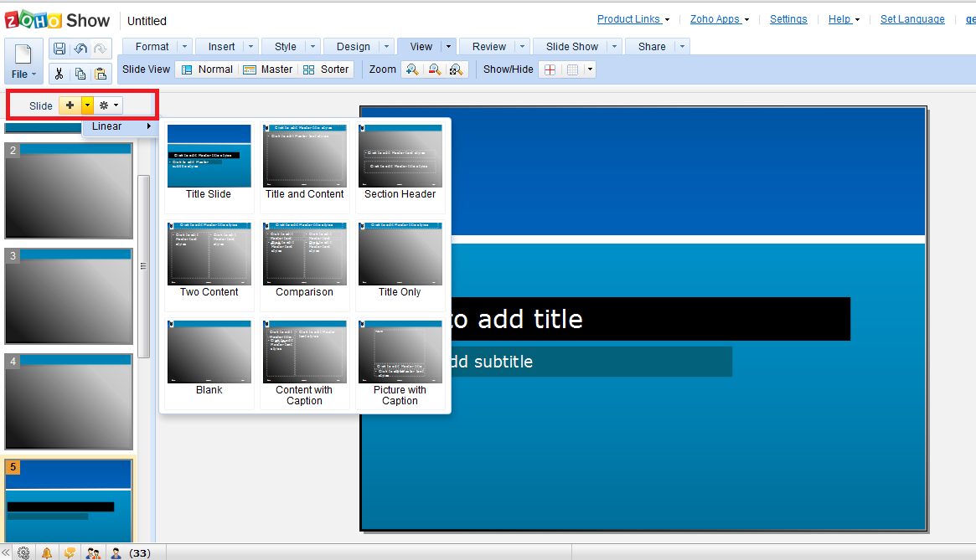Click the Cut scissors icon
Screen dimensions: 976x560
[x=59, y=74]
